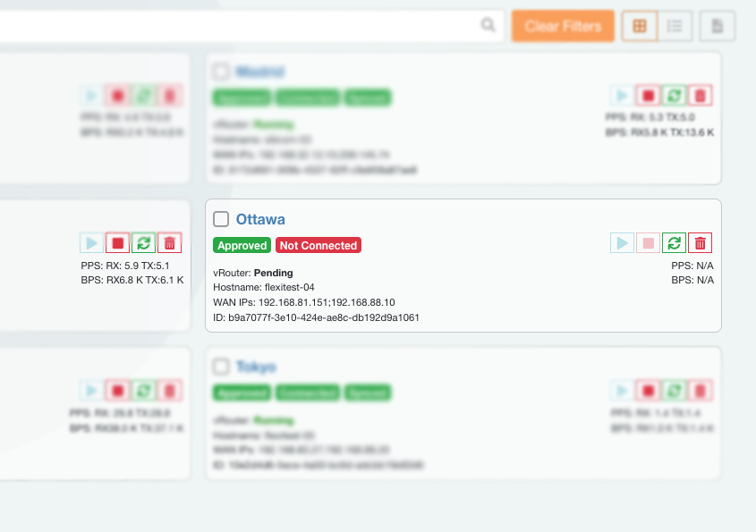Click the Not Connected status badge
This screenshot has width=756, height=532.
pos(318,245)
